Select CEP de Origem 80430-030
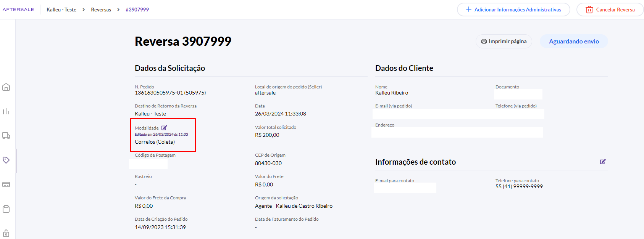644x239 pixels. click(268, 163)
